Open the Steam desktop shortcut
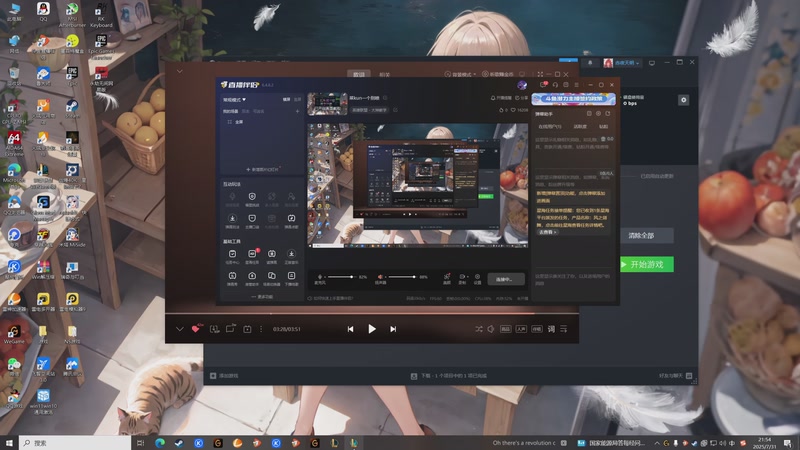Screen dimensions: 800x450 click(x=72, y=109)
